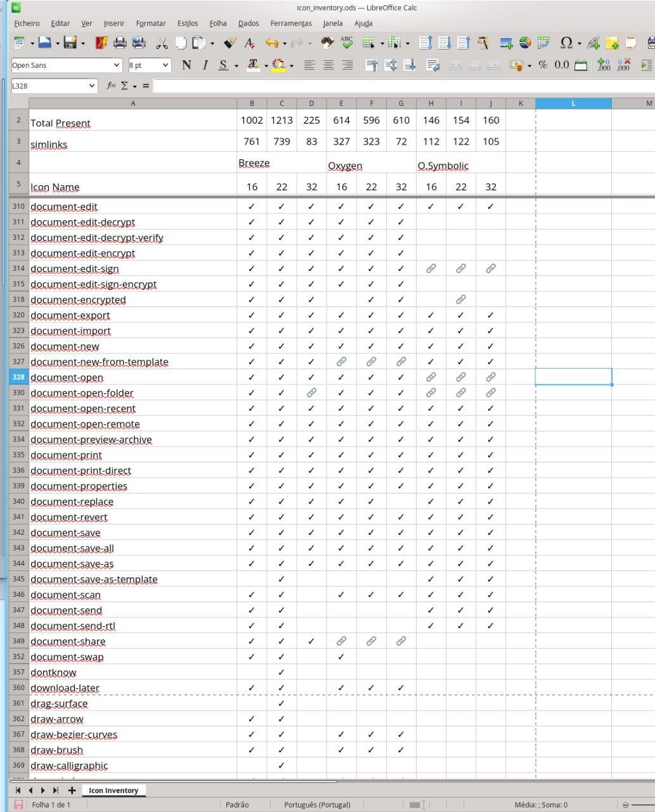Insert a chart
This screenshot has width=655, height=812.
525,43
